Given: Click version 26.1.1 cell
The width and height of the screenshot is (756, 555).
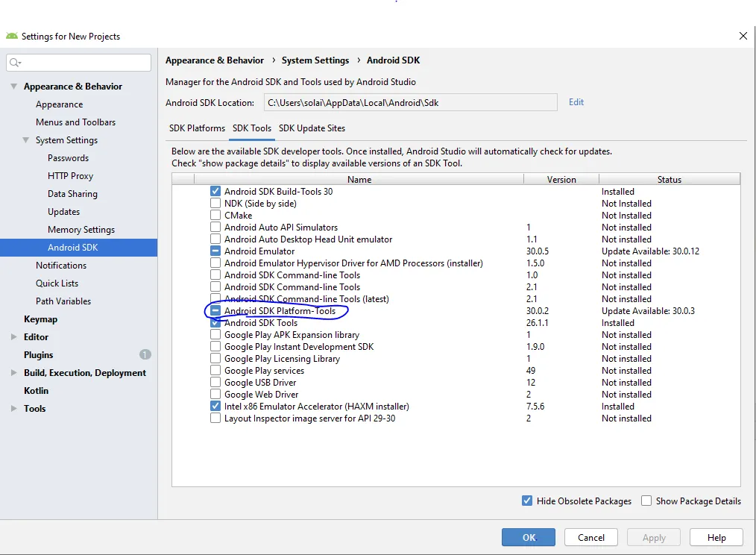Looking at the screenshot, I should point(537,323).
